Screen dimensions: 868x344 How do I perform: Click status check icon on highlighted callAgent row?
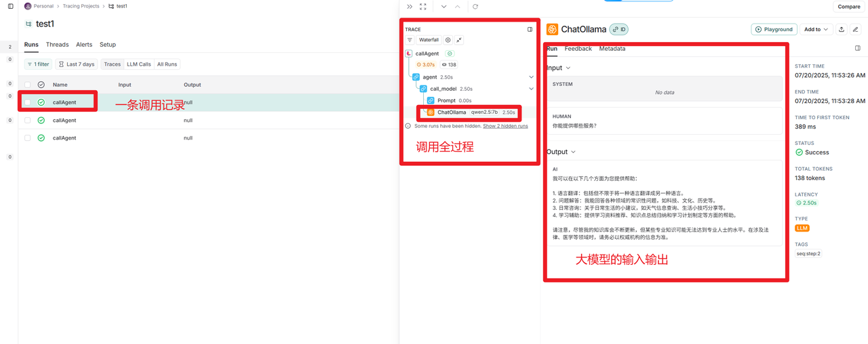(41, 102)
